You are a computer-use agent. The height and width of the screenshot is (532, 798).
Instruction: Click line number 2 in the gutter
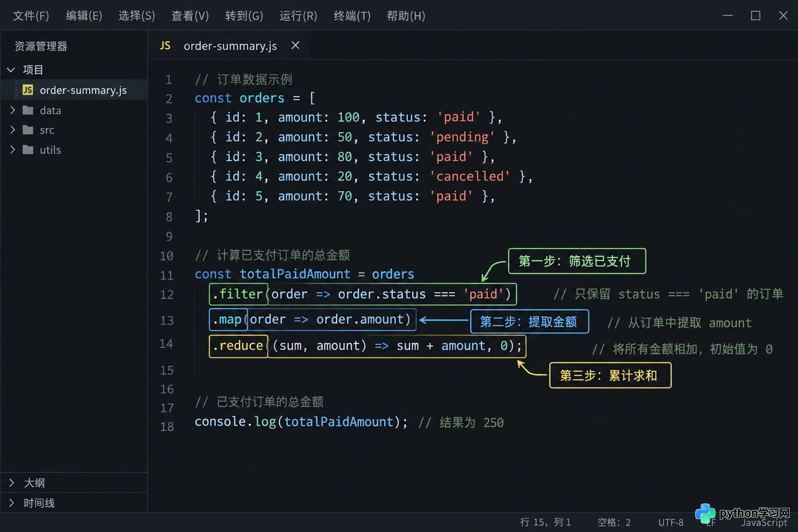coord(169,99)
